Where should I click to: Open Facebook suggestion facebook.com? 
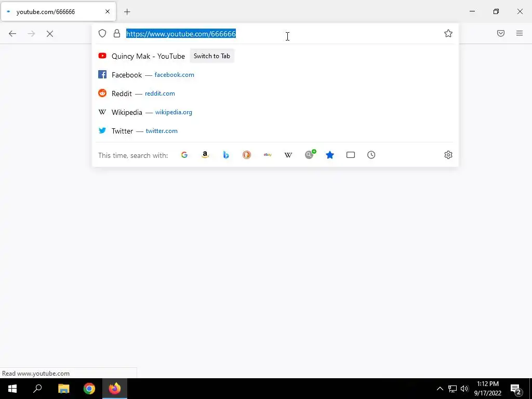[x=275, y=75]
